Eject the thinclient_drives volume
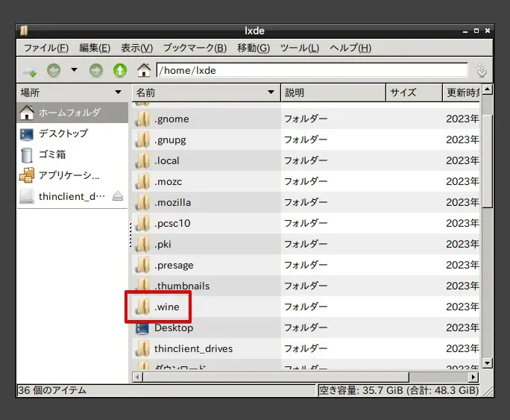 click(118, 197)
